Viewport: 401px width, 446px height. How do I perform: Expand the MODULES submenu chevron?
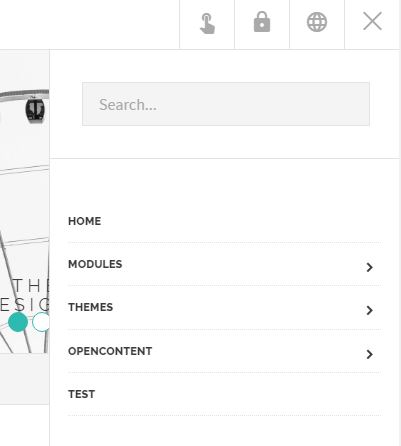click(369, 267)
